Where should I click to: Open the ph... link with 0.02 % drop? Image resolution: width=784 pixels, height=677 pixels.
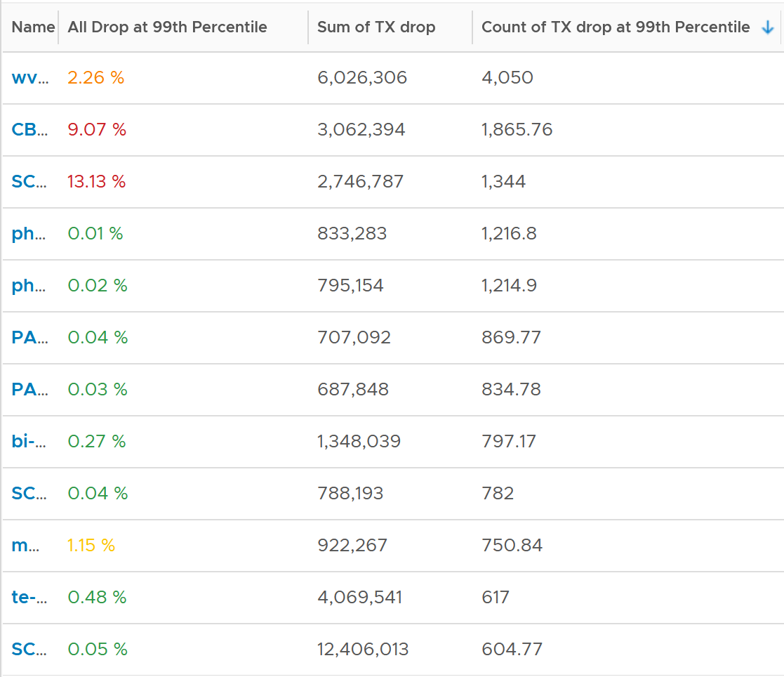click(x=29, y=286)
